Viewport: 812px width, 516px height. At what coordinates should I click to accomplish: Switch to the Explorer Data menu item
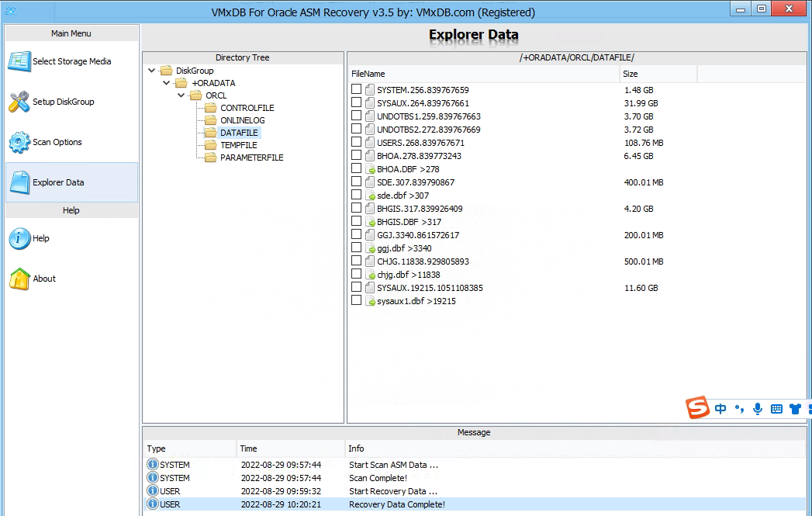tap(71, 182)
